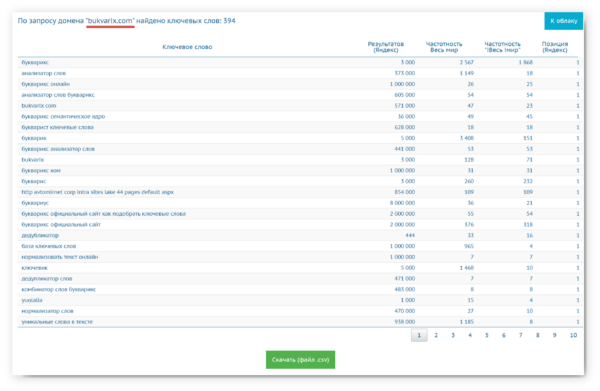Click the keyword 'bukvarix com'

click(x=39, y=106)
